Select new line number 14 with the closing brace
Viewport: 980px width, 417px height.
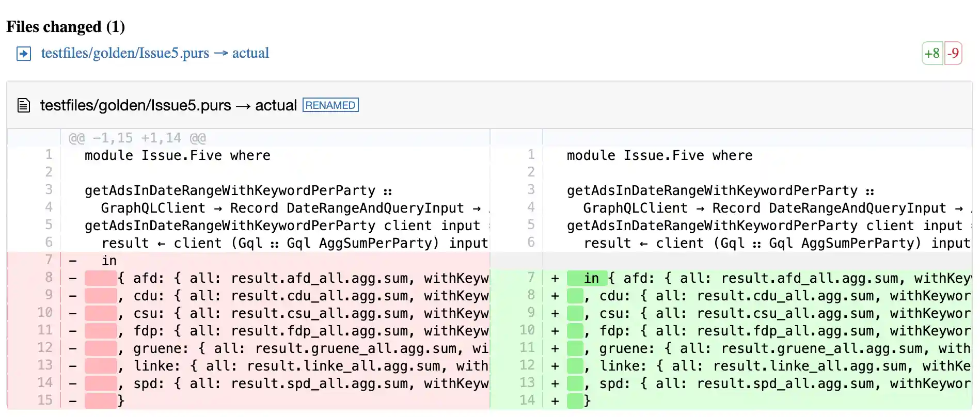[x=527, y=400]
